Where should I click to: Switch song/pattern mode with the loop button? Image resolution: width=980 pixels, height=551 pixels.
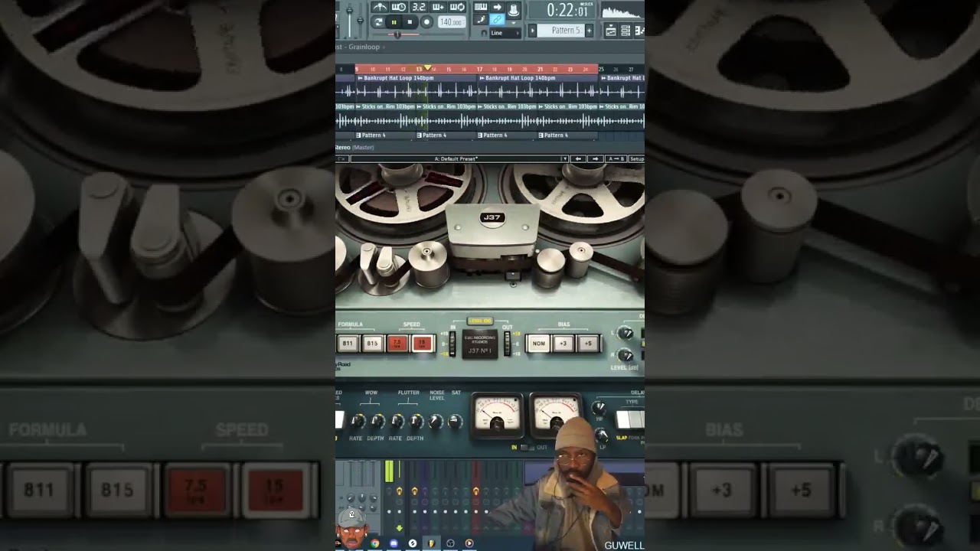pos(378,22)
